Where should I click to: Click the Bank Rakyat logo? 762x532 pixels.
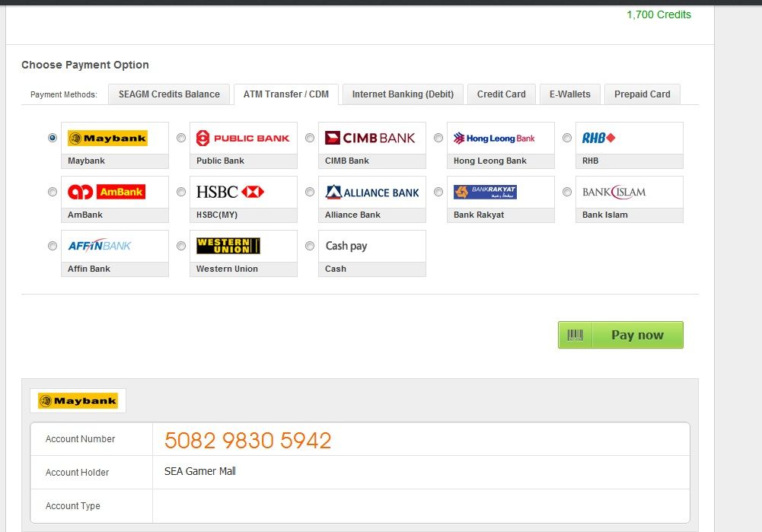pyautogui.click(x=485, y=193)
